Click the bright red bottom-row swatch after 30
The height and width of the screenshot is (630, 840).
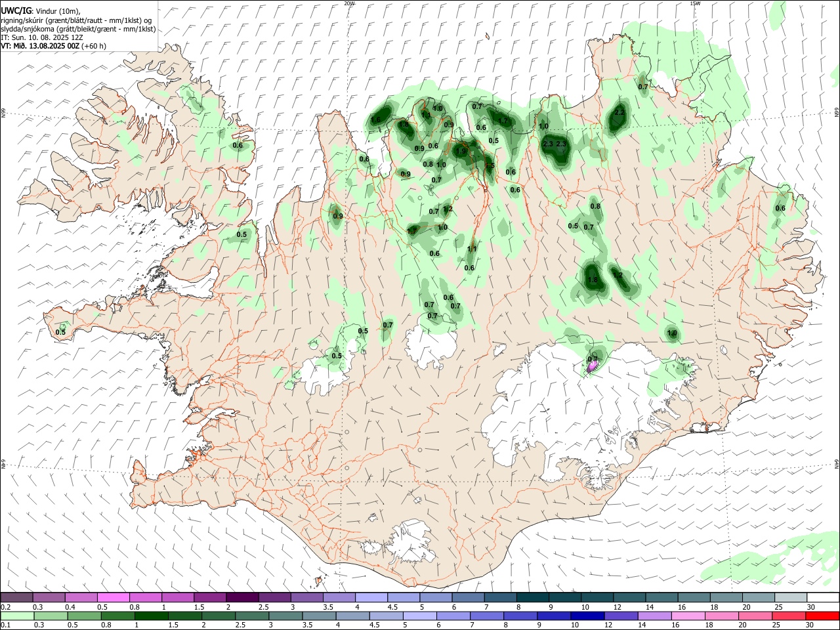pos(822,616)
